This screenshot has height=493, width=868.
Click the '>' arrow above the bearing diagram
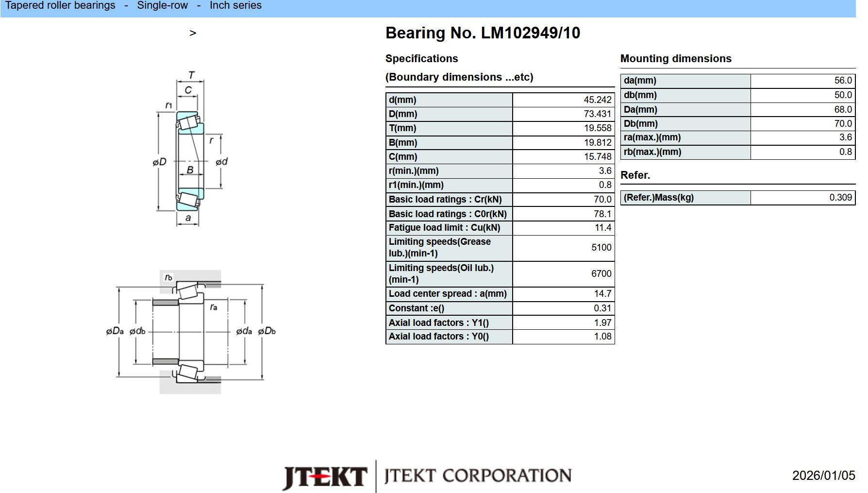click(x=193, y=33)
